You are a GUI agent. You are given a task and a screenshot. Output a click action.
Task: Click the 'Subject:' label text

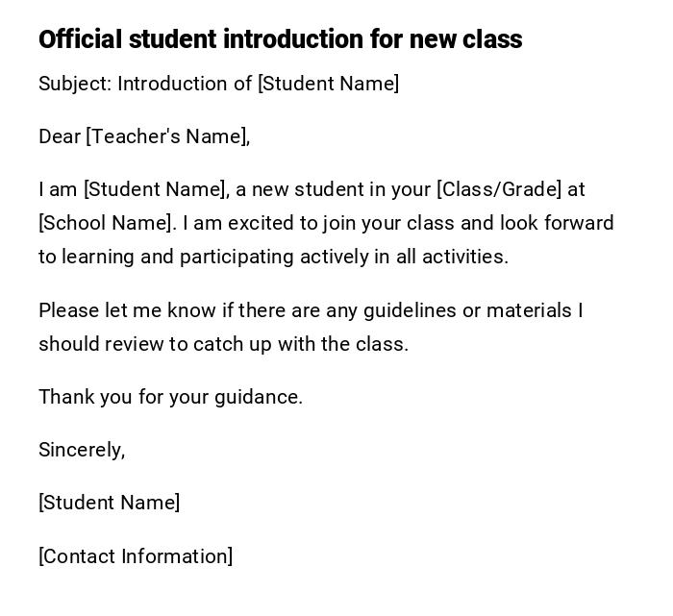(x=75, y=84)
